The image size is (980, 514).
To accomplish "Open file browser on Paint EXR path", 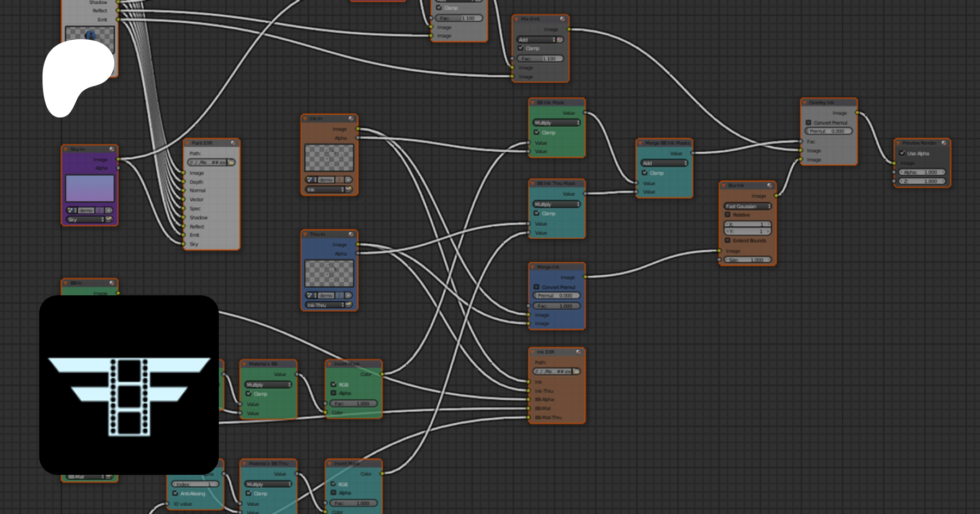I will (231, 163).
